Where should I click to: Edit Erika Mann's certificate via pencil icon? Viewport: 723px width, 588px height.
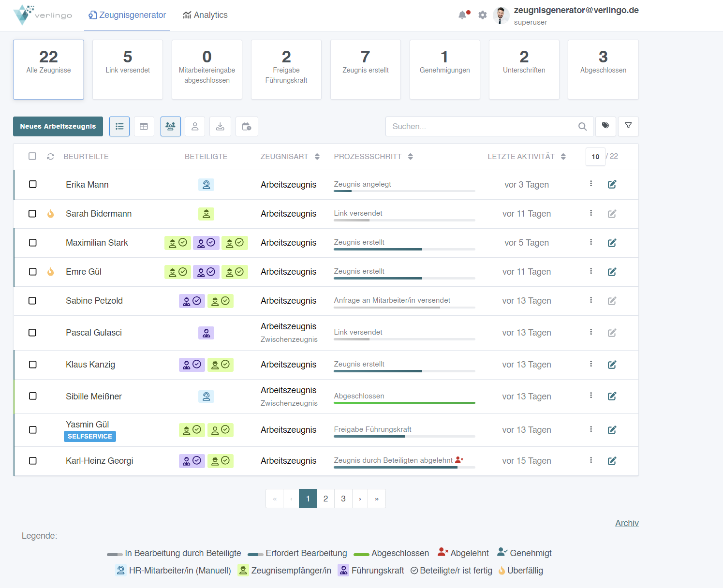point(612,185)
